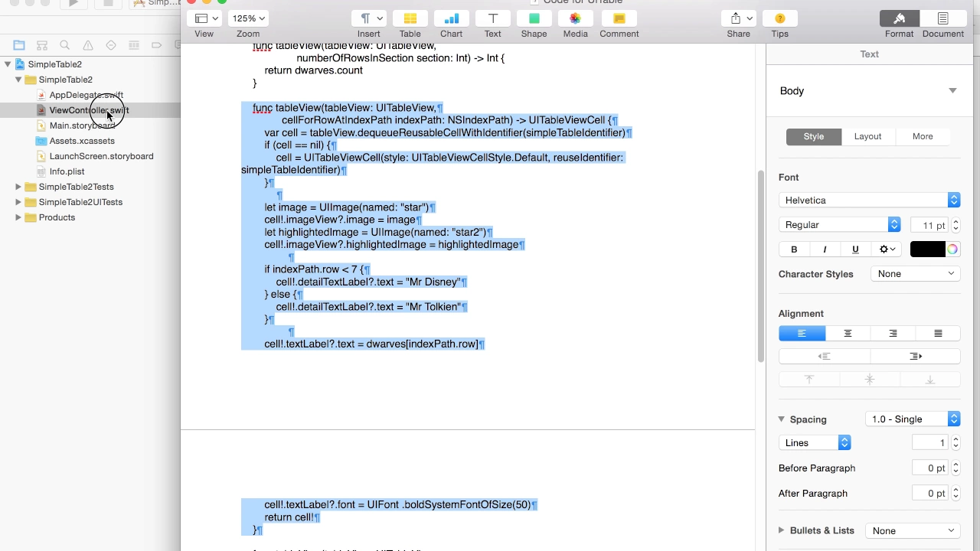The width and height of the screenshot is (980, 551).
Task: Open the Helvetica font family dropdown
Action: (x=869, y=201)
